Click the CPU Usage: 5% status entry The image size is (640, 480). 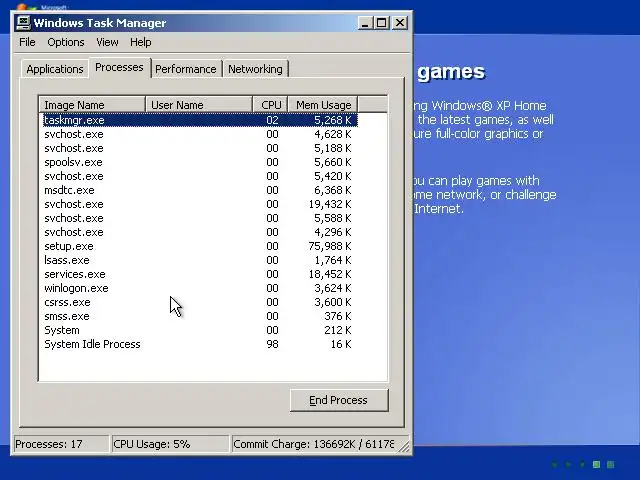170,444
